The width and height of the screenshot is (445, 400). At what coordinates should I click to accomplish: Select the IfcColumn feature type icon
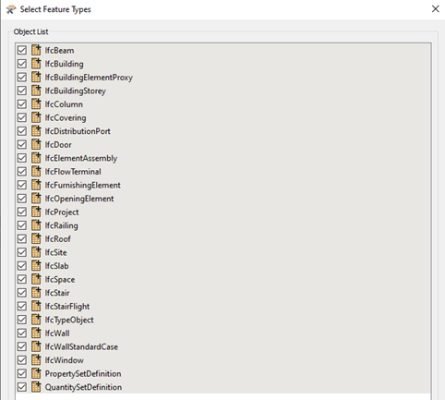click(36, 104)
